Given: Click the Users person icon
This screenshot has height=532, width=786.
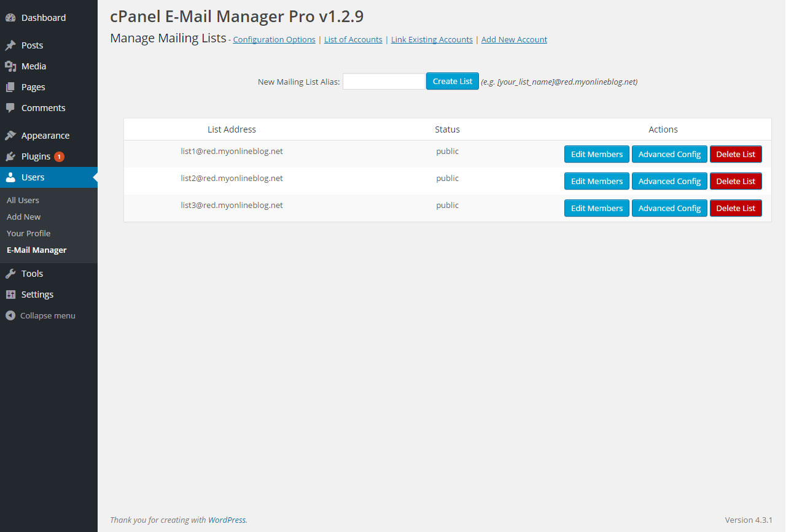Looking at the screenshot, I should coord(10,177).
